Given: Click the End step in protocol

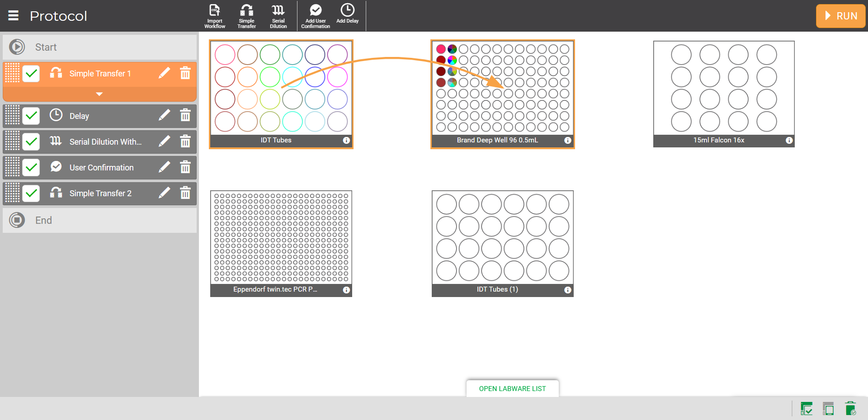Looking at the screenshot, I should (x=43, y=221).
